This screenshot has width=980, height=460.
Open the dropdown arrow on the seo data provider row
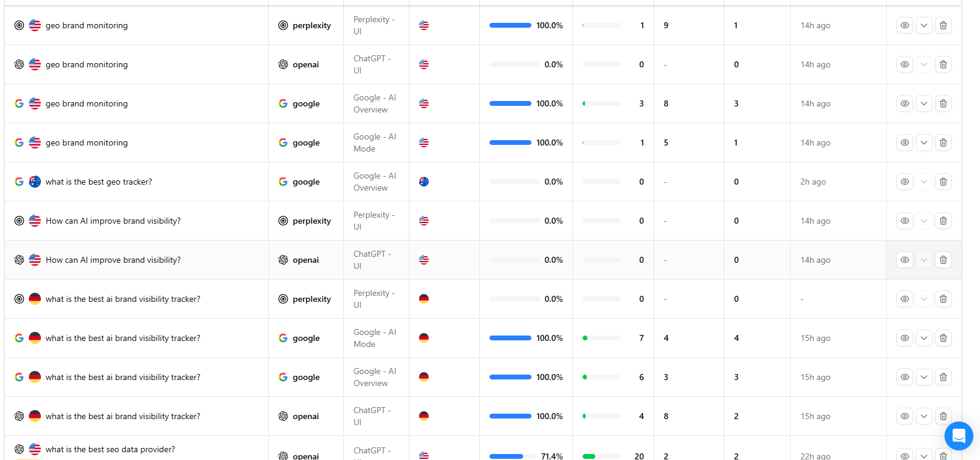click(x=924, y=456)
